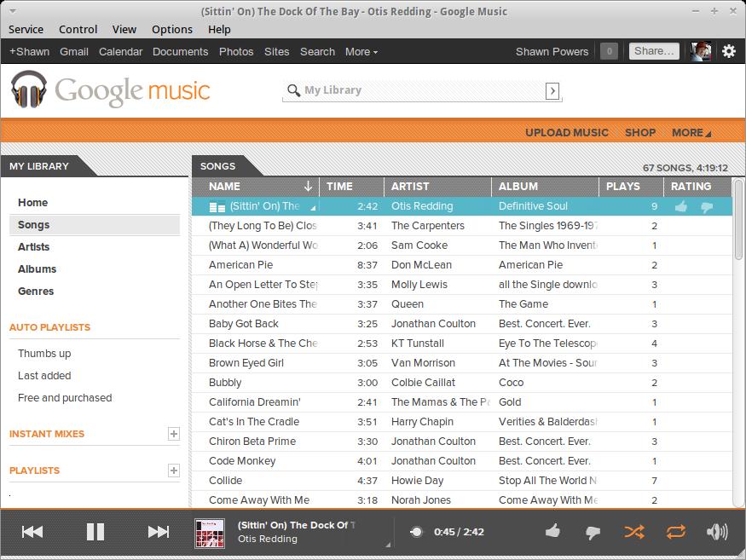Click thumbs down in player bar
Viewport: 746px width, 560px height.
[593, 532]
